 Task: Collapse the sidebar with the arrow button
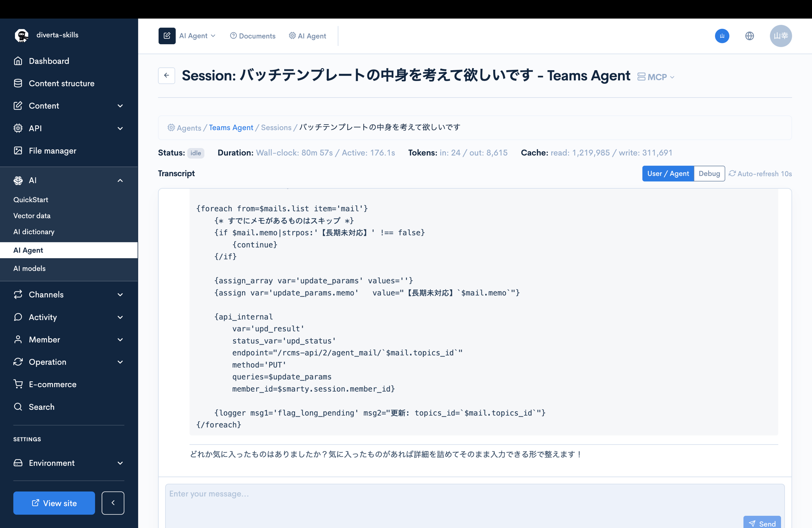coord(113,503)
